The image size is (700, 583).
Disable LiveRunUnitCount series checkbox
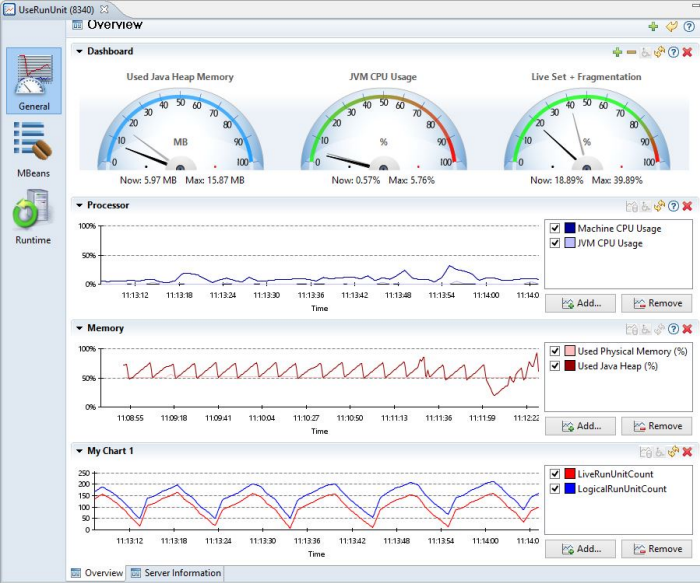point(556,474)
